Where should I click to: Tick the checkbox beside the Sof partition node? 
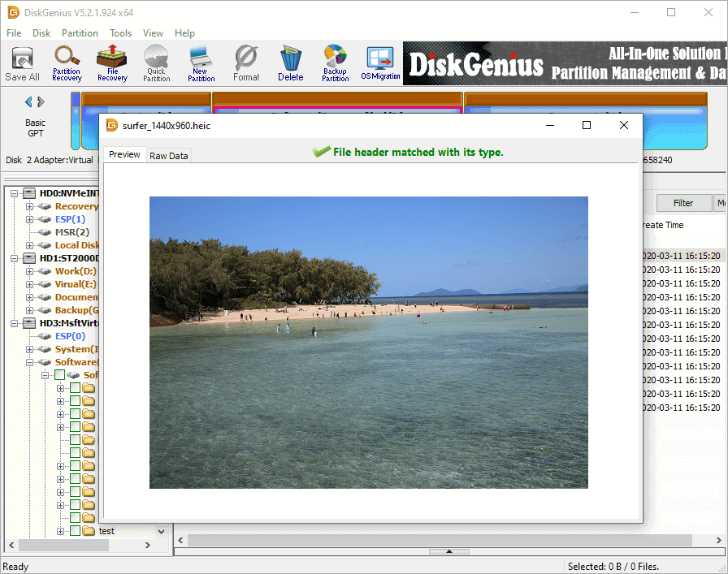(x=59, y=375)
